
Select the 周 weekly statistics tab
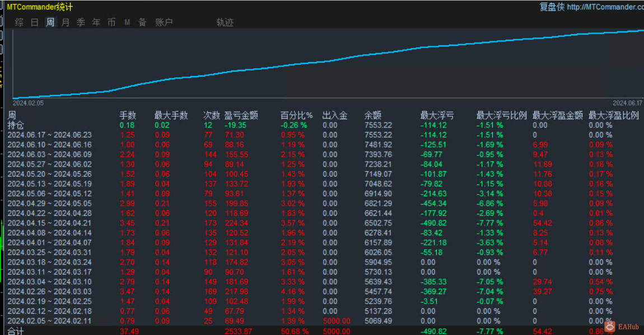pos(50,22)
